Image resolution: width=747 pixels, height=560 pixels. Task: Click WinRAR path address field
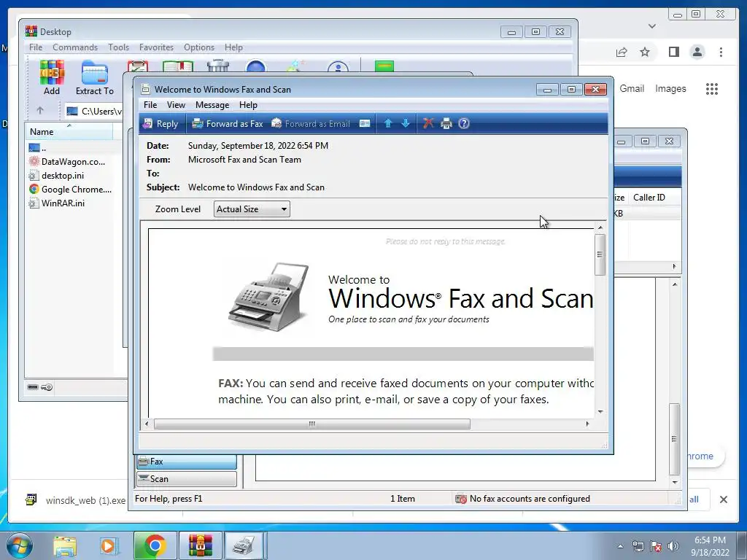(93, 111)
